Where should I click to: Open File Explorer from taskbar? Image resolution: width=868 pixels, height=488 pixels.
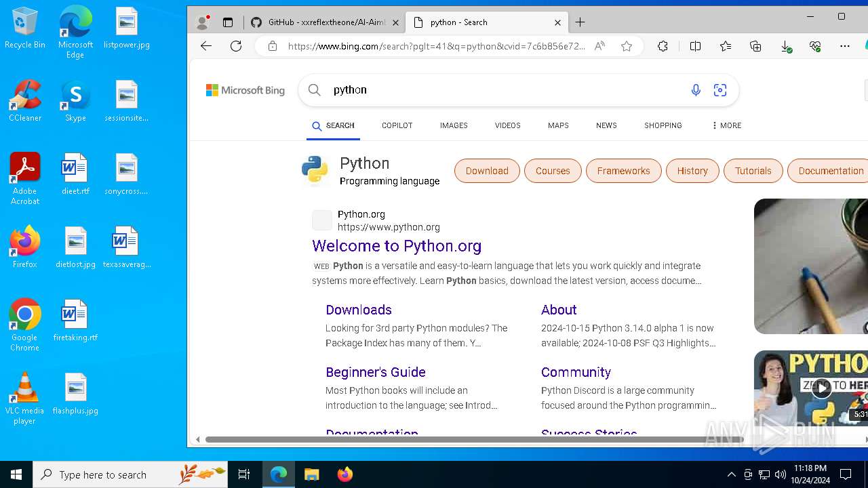click(311, 474)
